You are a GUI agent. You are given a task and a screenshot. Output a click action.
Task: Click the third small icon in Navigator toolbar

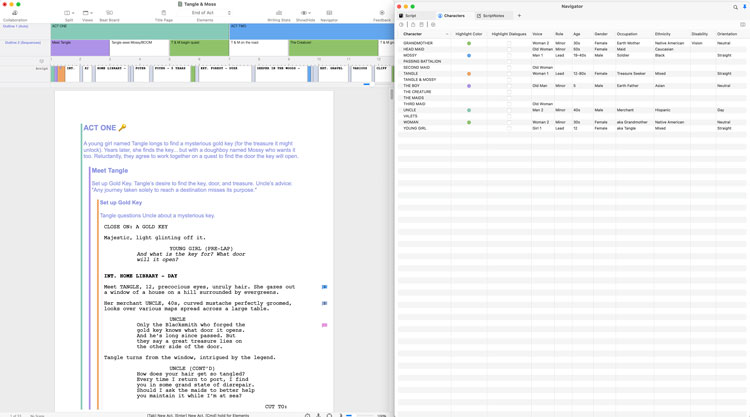pyautogui.click(x=421, y=24)
